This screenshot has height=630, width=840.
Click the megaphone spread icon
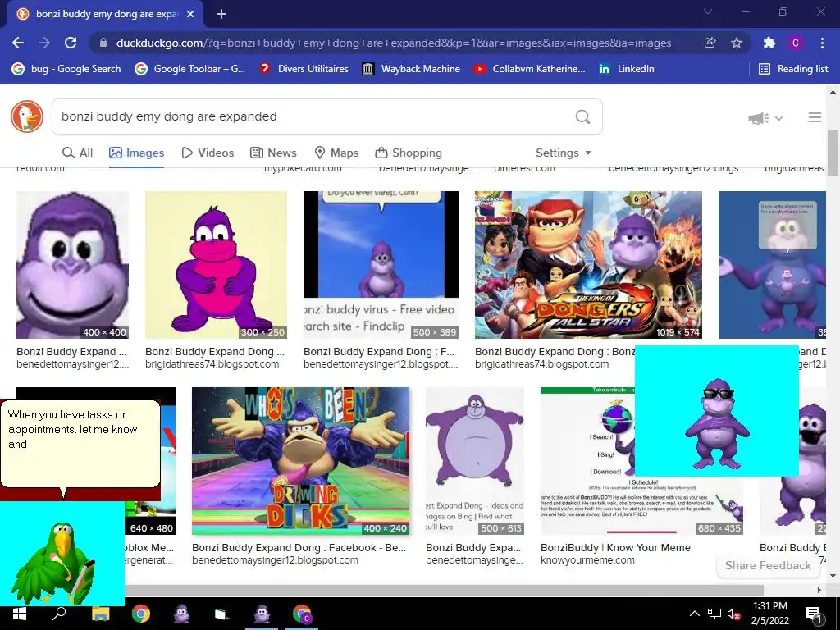coord(759,118)
